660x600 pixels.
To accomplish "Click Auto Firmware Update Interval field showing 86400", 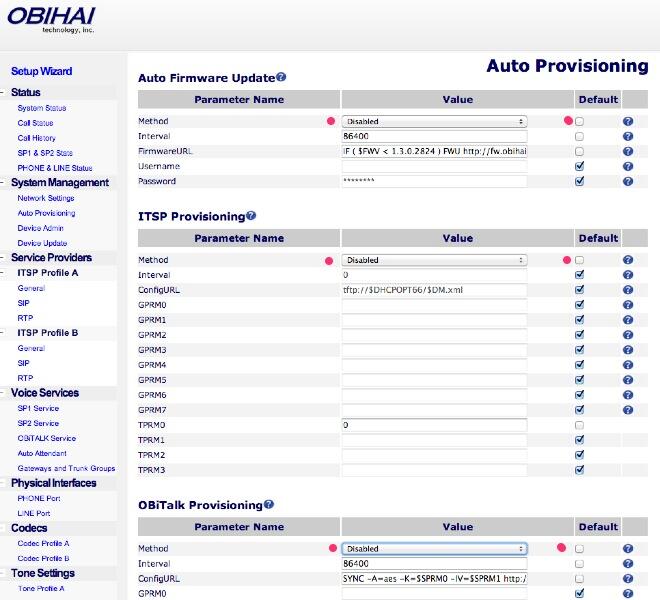I will (x=434, y=136).
